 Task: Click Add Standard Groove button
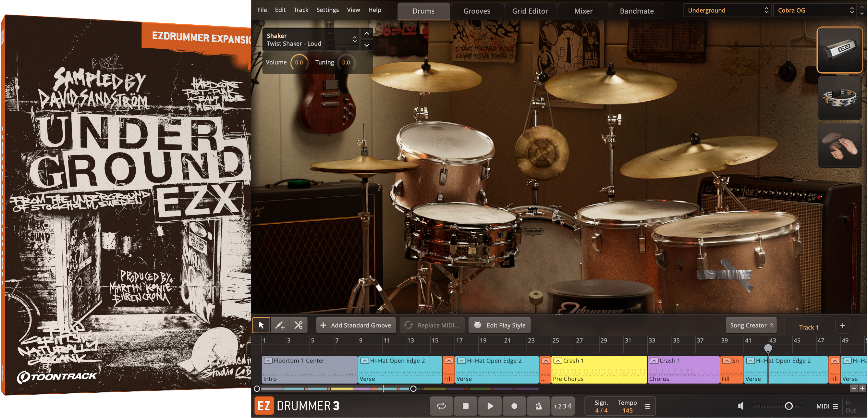(356, 325)
